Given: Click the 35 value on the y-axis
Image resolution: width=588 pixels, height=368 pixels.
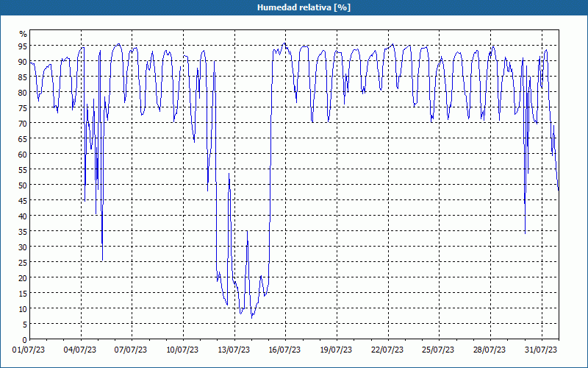Looking at the screenshot, I should pyautogui.click(x=23, y=232).
